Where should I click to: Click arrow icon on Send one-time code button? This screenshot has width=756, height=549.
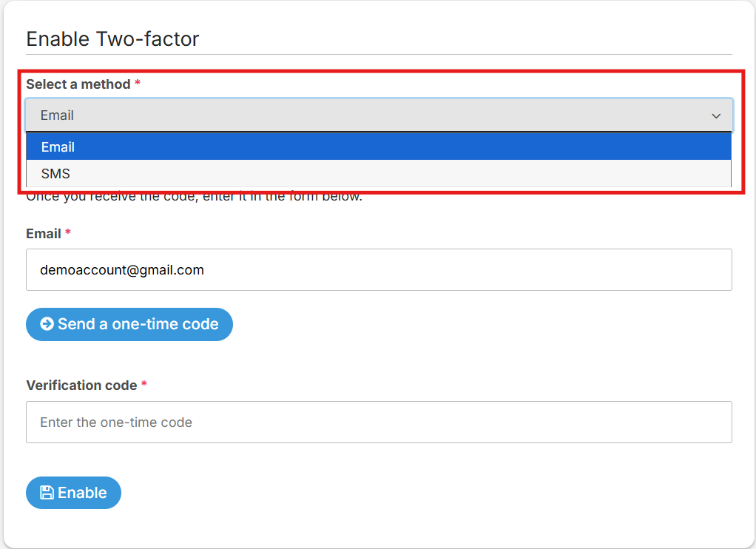[47, 324]
